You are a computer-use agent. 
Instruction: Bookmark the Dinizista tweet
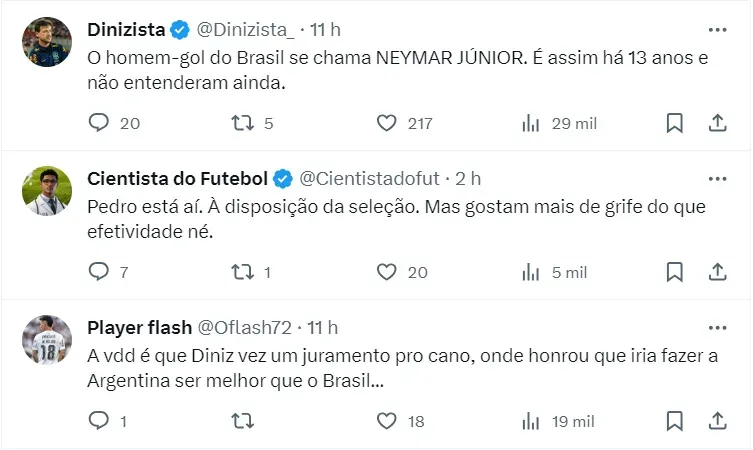675,123
